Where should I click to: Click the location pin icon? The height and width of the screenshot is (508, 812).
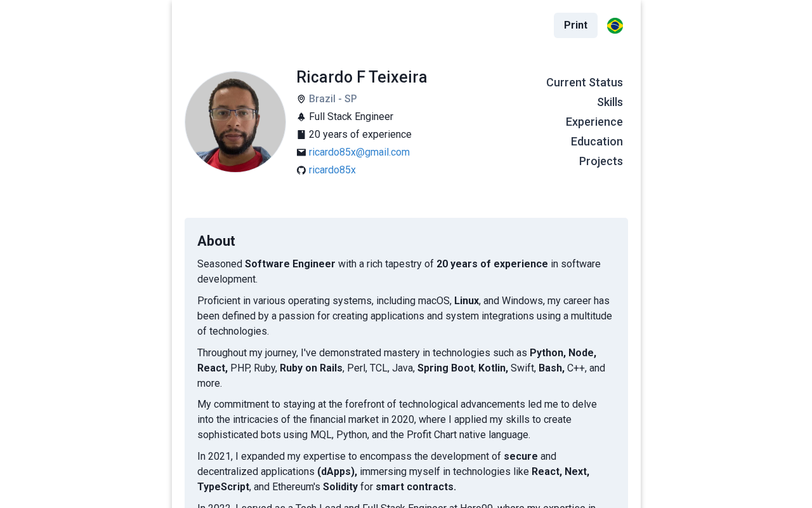(301, 99)
